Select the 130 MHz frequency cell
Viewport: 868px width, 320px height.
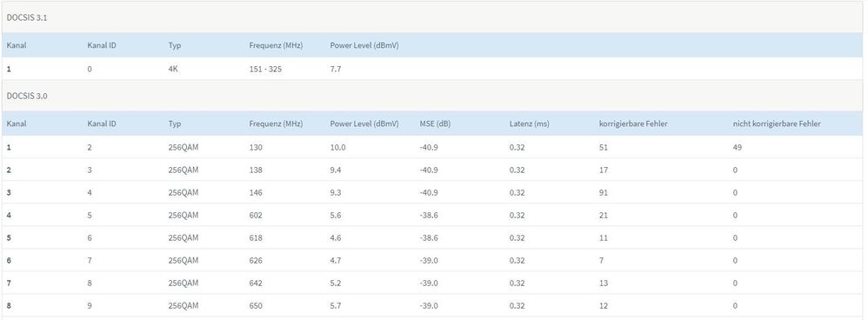(256, 148)
